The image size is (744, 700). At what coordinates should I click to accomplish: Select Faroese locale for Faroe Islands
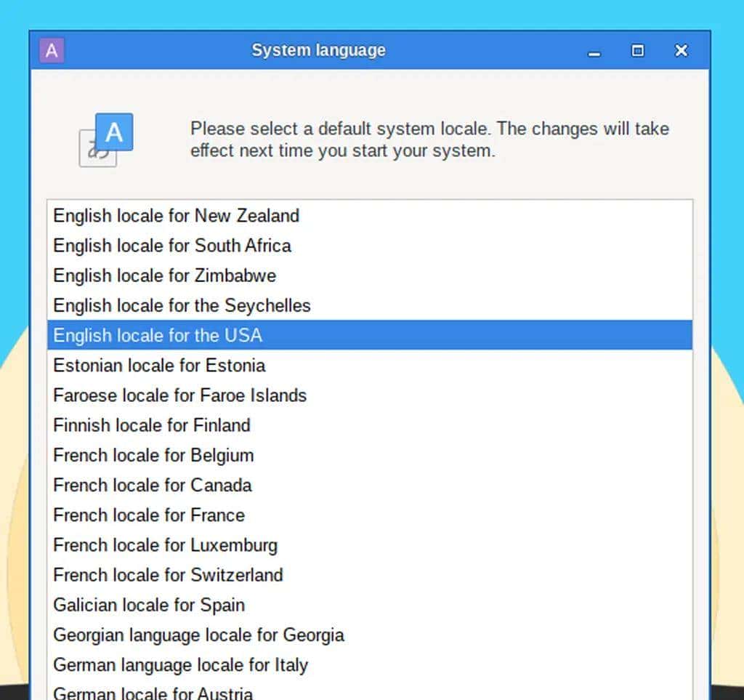179,395
